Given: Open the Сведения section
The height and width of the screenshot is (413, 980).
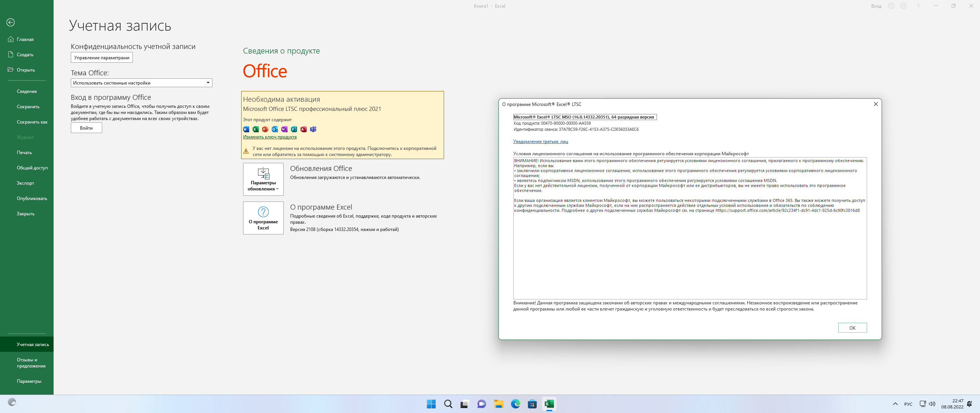Looking at the screenshot, I should [x=27, y=91].
